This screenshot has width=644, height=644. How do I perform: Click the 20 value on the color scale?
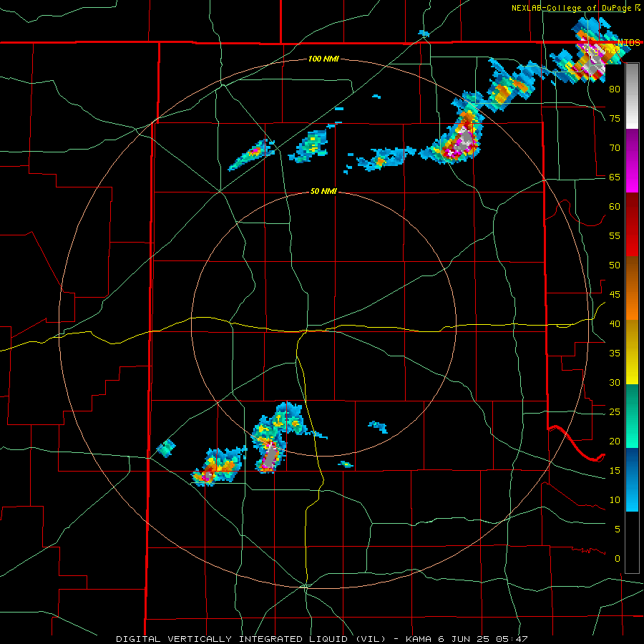(615, 441)
